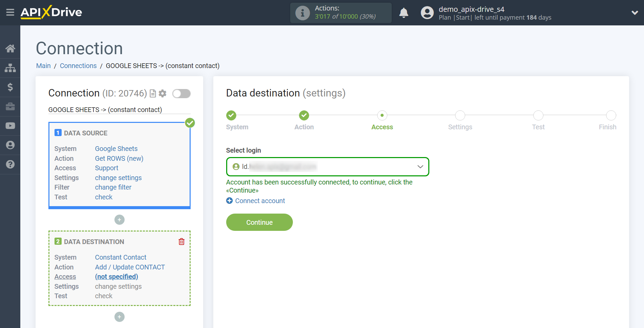Open the notifications bell
Image resolution: width=644 pixels, height=328 pixels.
[404, 13]
